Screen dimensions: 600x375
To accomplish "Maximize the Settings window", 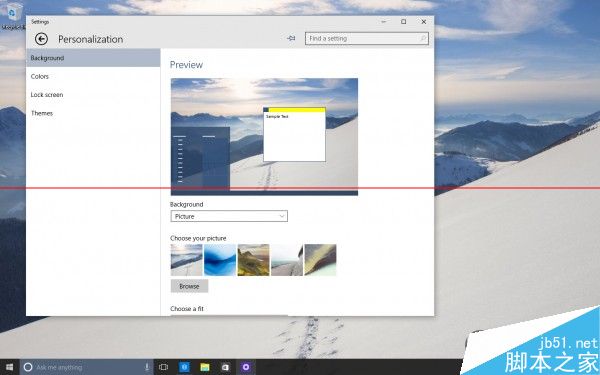I will point(403,22).
